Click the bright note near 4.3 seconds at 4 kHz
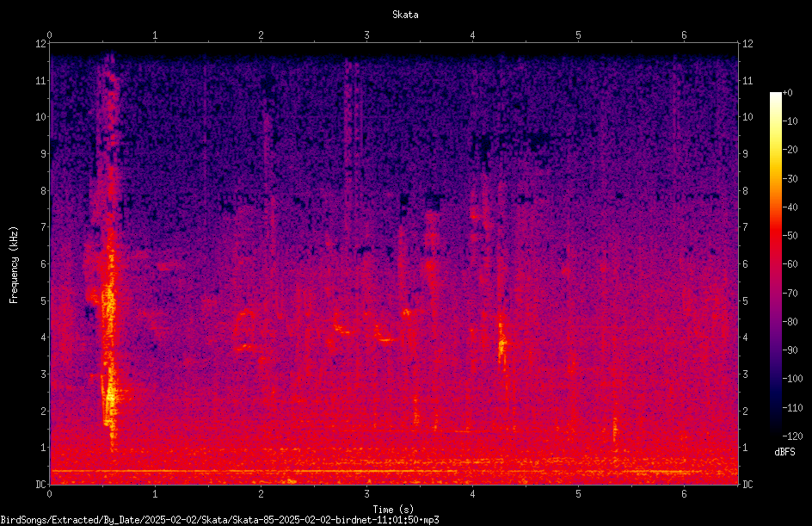812x526 pixels. pos(501,342)
